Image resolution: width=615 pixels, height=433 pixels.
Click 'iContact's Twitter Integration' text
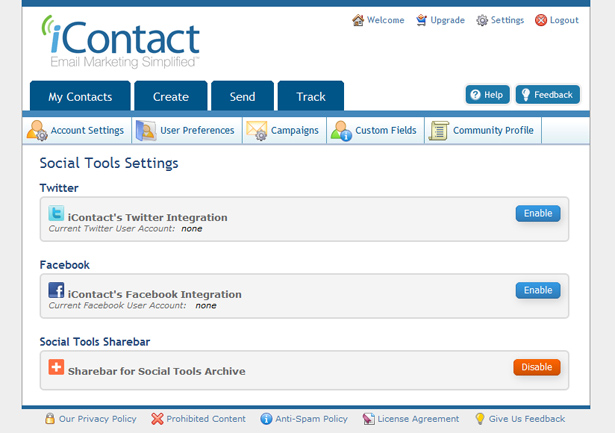pyautogui.click(x=147, y=217)
